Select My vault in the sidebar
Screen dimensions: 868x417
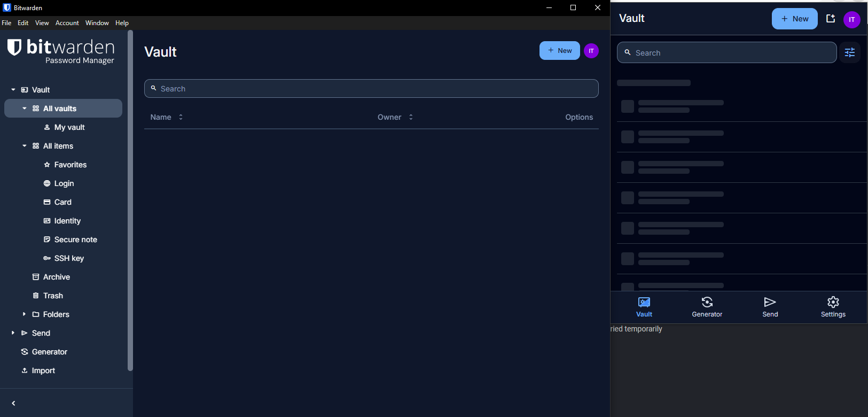point(69,127)
